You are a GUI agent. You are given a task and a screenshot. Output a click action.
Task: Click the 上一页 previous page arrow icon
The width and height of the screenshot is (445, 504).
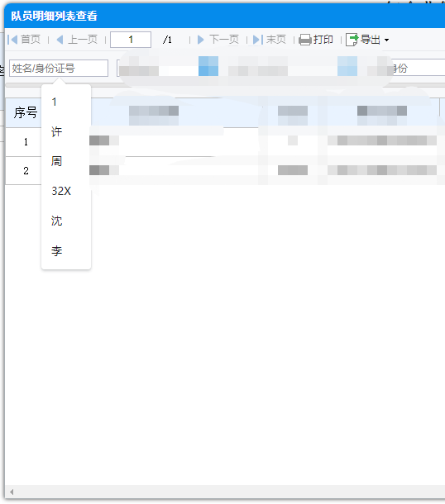[x=60, y=40]
